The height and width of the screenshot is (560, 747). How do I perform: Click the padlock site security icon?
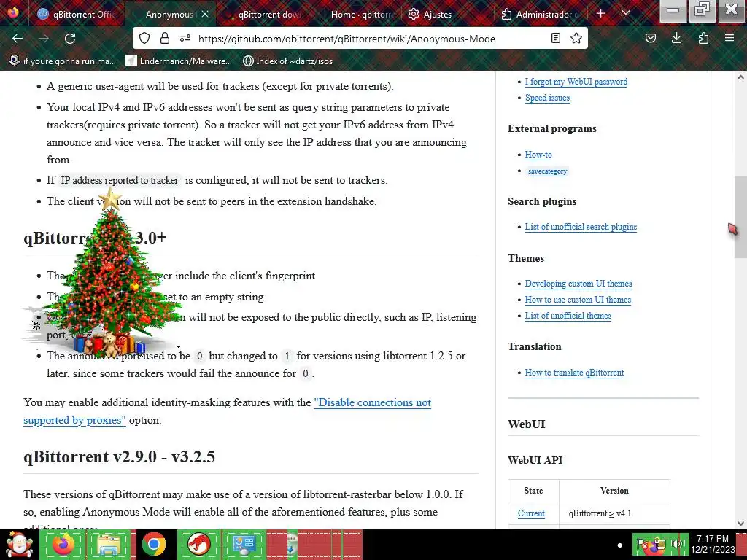pos(165,38)
